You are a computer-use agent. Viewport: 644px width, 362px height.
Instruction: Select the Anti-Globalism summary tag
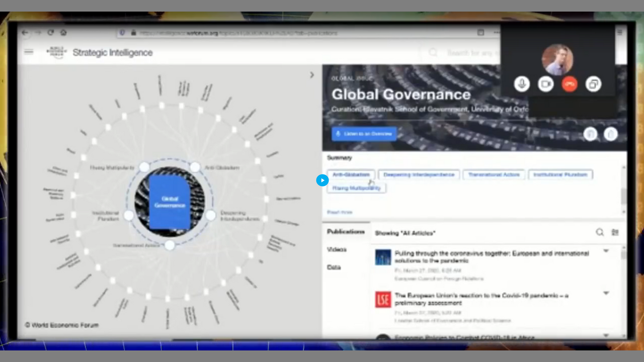point(351,174)
